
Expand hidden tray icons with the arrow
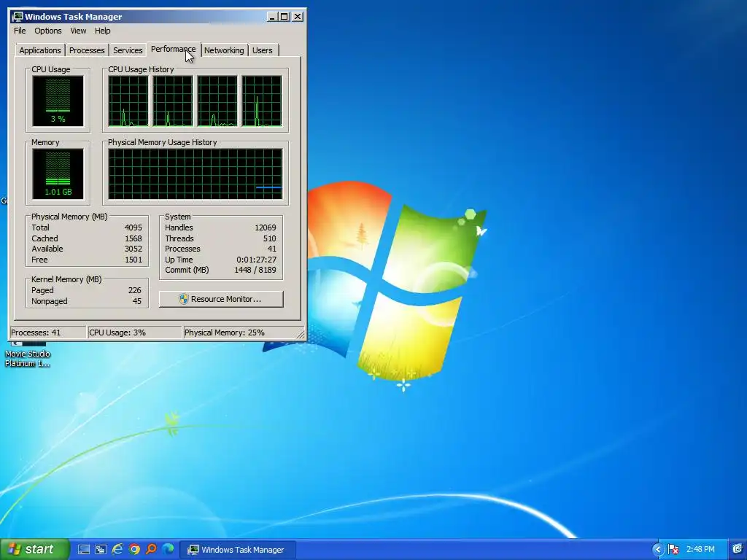658,550
